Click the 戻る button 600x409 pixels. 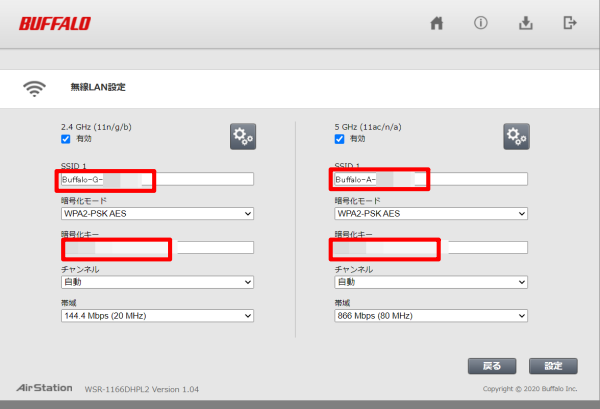click(492, 366)
